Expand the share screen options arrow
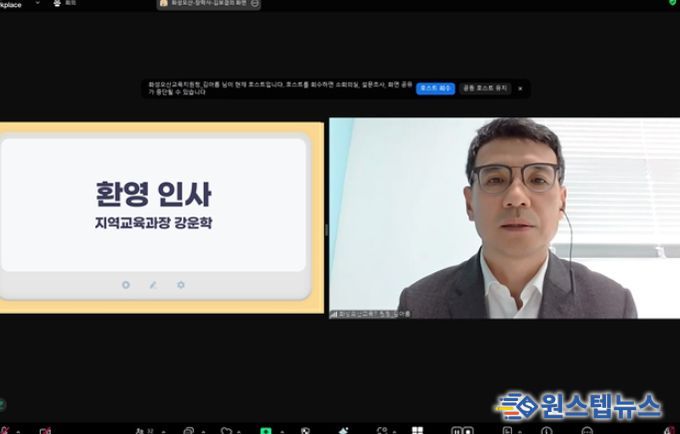This screenshot has height=434, width=680. [x=282, y=431]
